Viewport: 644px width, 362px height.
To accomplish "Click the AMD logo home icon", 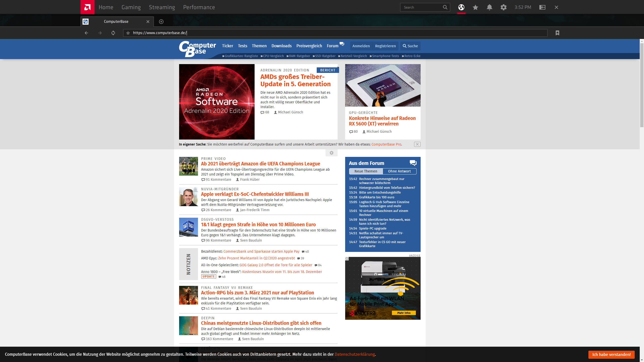I will coord(87,7).
